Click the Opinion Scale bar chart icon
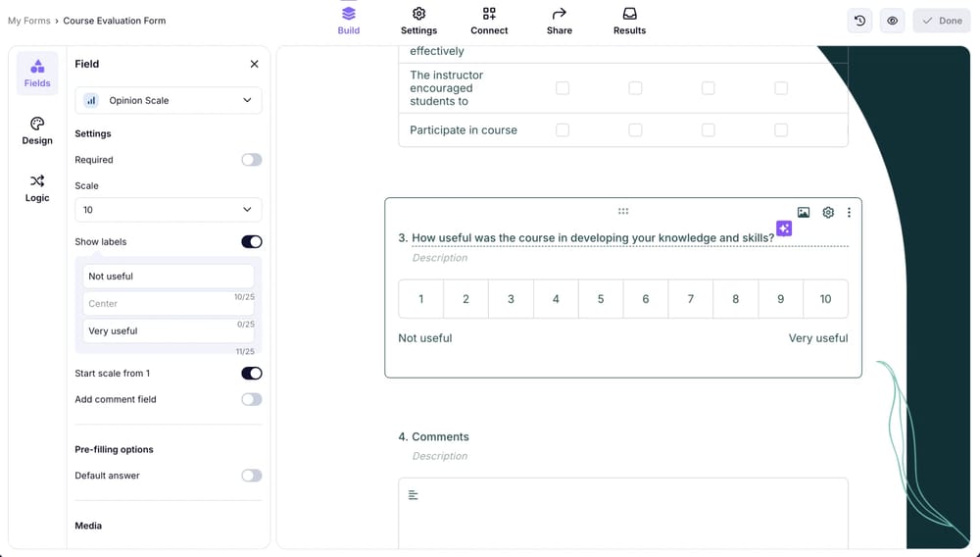The width and height of the screenshot is (980, 557). 91,101
